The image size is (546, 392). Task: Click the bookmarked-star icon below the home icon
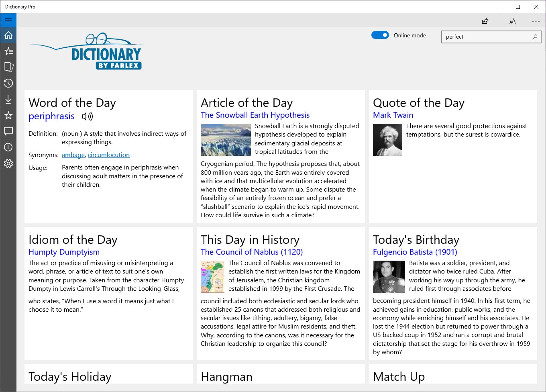(8, 51)
